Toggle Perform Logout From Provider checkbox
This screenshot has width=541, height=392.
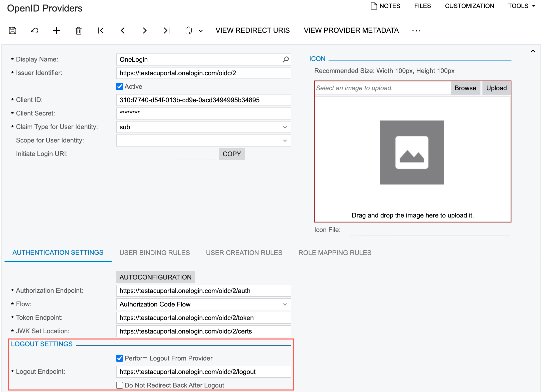[120, 358]
